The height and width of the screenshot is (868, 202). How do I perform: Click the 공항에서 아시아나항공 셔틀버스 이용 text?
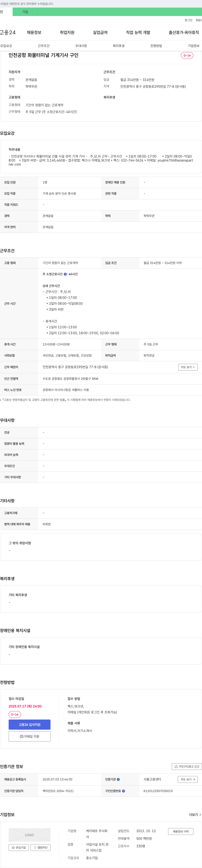point(65,390)
